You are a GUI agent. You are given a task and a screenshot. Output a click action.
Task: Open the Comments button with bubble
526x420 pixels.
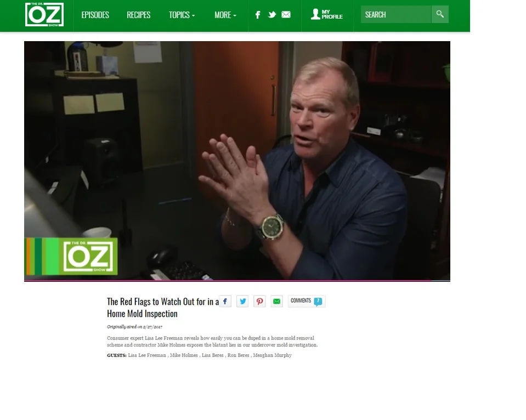coord(307,301)
